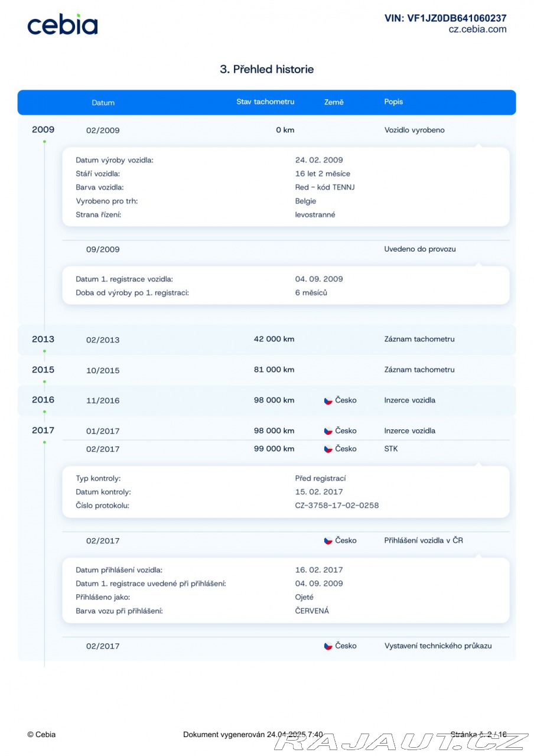Click the 'Číslo protokolu:' label

coord(102,506)
